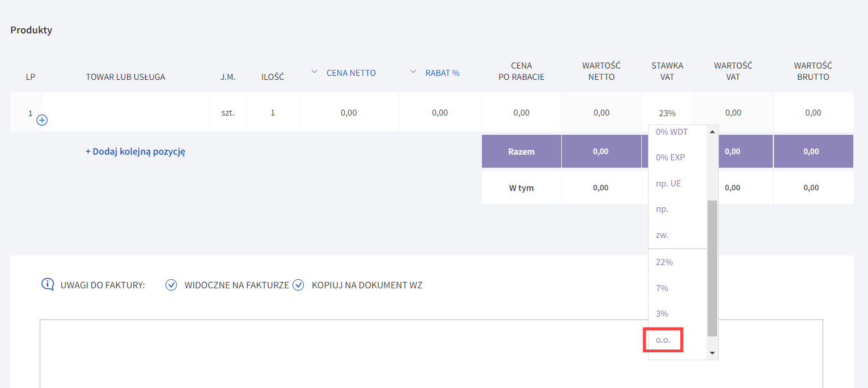The width and height of the screenshot is (868, 388).
Task: Click the plus icon in row 1
Action: (x=42, y=120)
